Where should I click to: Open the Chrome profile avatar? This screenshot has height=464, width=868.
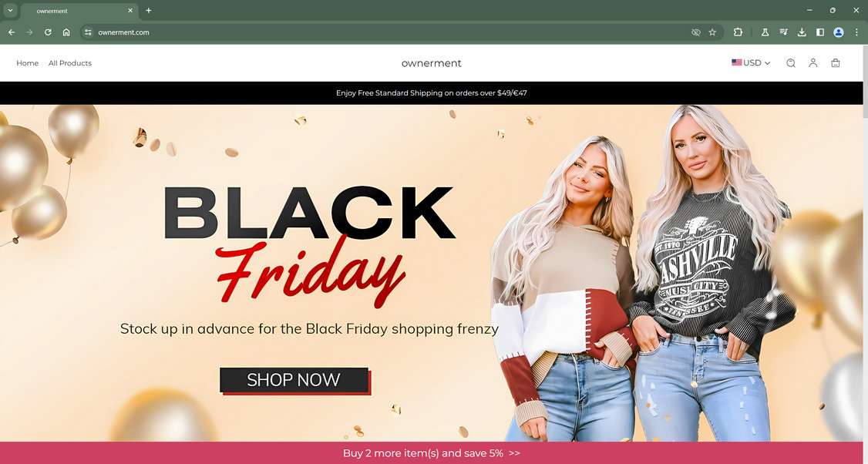[839, 32]
